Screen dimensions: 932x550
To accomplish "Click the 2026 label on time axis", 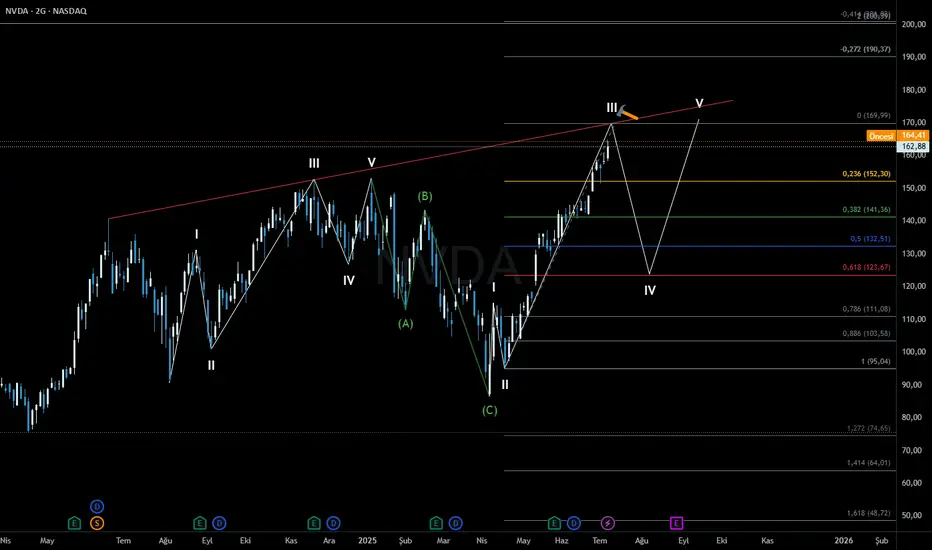I will click(843, 540).
